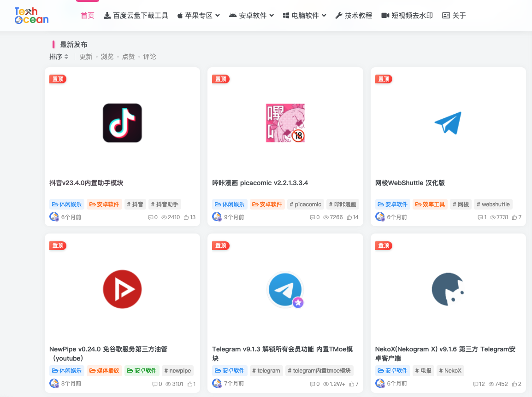Click 休闲娱乐 category on picacomic card
532x397 pixels.
click(x=230, y=204)
